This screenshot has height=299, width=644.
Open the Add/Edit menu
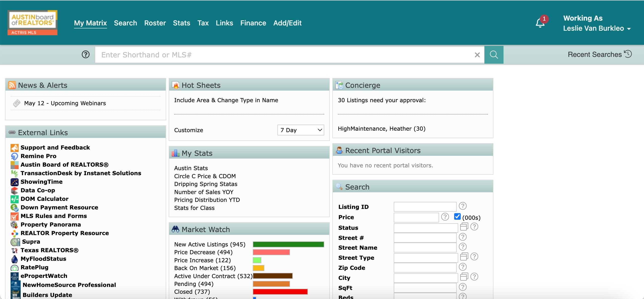pyautogui.click(x=287, y=23)
